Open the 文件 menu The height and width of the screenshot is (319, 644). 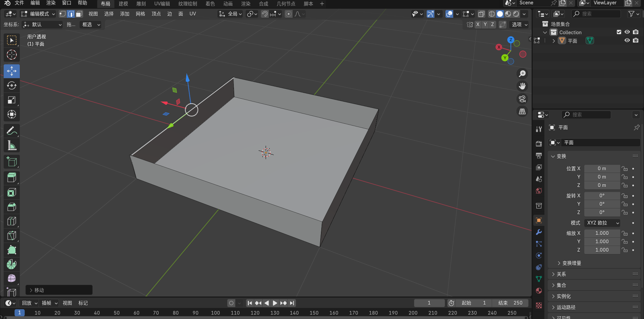[19, 3]
